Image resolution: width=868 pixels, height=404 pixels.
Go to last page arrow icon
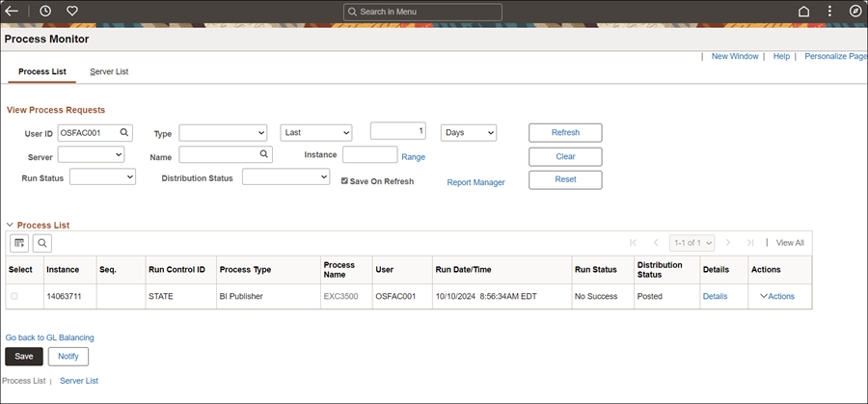click(750, 242)
